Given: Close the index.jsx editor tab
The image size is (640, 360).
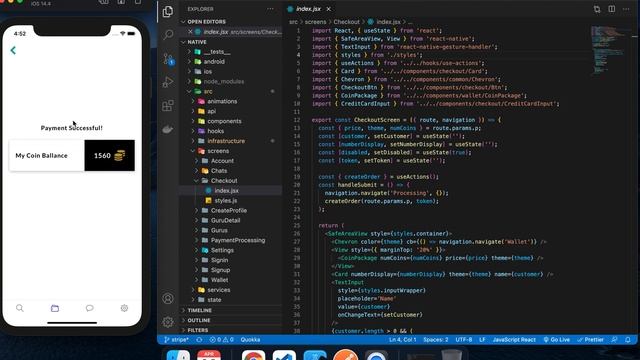Looking at the screenshot, I should (x=329, y=9).
